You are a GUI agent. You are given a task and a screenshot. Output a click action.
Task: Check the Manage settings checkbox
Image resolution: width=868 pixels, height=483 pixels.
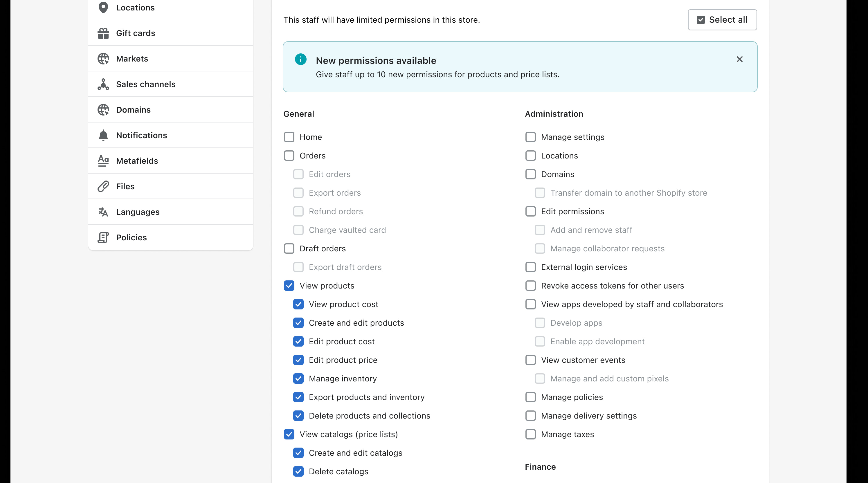[530, 137]
